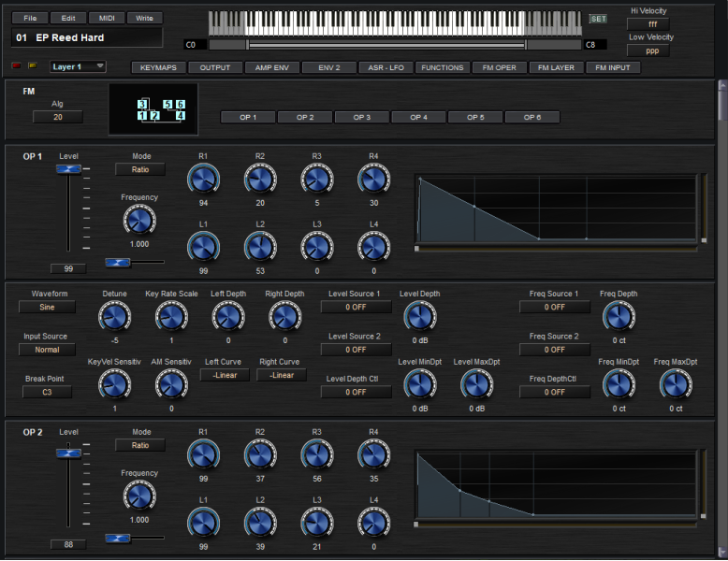Click the OP 1 Level slider handle
728x561 pixels.
[x=68, y=168]
